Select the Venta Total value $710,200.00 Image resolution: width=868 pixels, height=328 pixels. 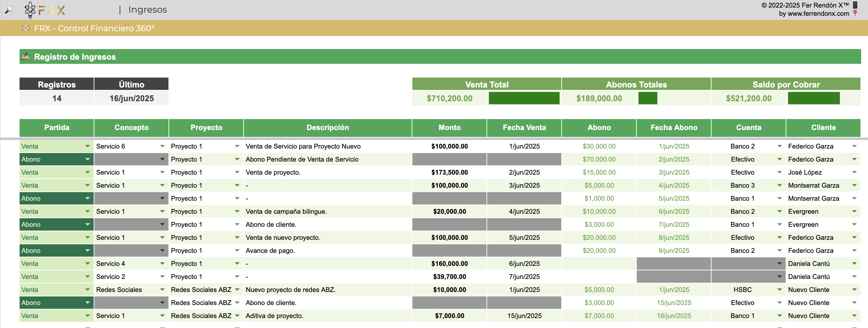pos(449,98)
